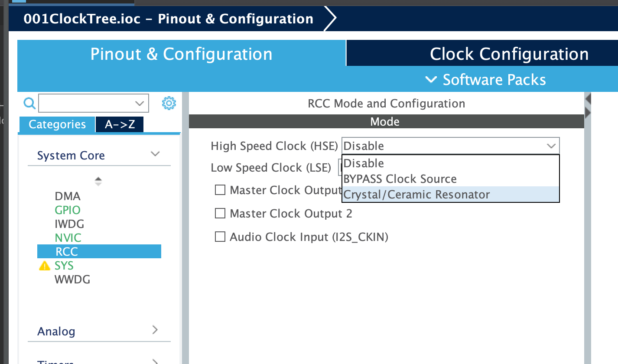618x364 pixels.
Task: Select NVIC in System Core list
Action: click(x=68, y=238)
